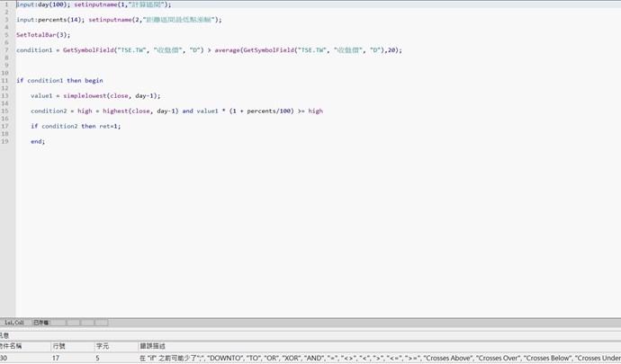Place cursor on "if condition1 then begin" line
The width and height of the screenshot is (621, 364).
[x=59, y=81]
